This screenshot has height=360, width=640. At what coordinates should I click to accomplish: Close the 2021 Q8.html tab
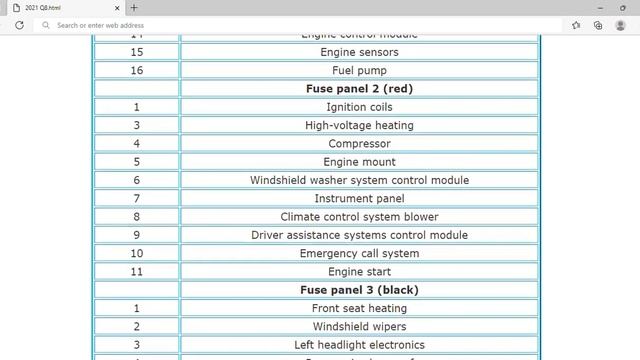(117, 8)
